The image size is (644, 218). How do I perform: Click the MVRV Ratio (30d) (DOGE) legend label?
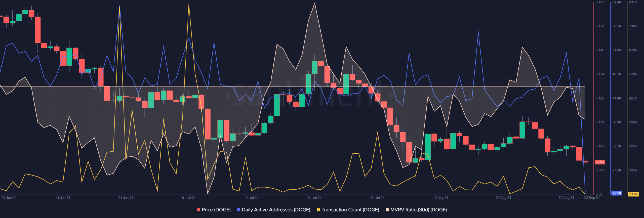(x=419, y=210)
